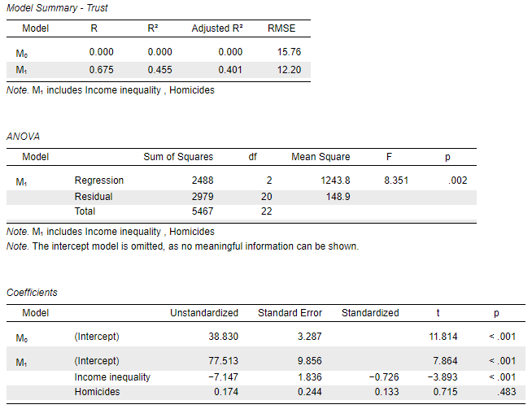
Task: Select the Standard Error column header
Action: [290, 313]
